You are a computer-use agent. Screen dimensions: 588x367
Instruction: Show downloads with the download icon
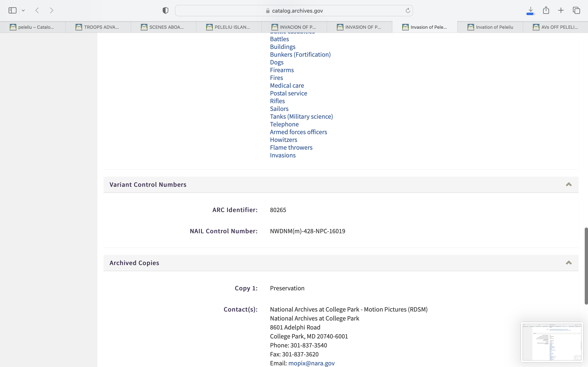(531, 10)
